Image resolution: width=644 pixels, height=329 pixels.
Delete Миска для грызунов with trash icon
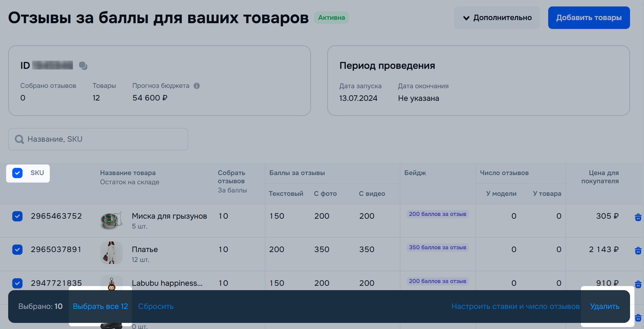point(638,217)
